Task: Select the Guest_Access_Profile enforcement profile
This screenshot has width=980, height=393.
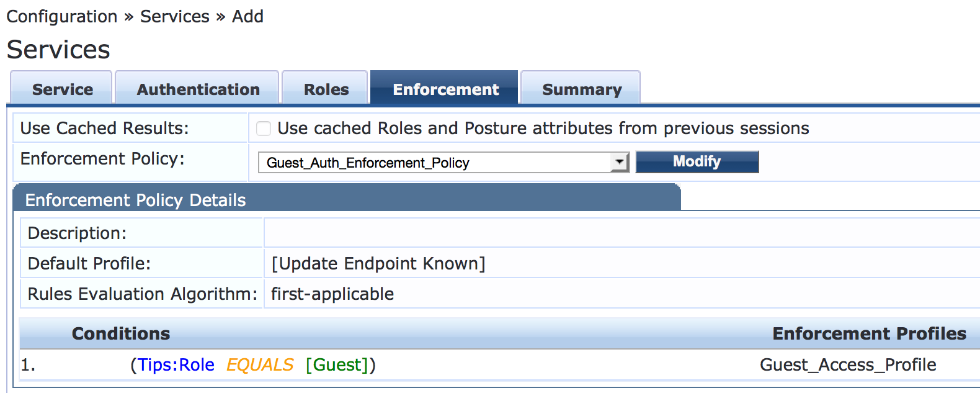Action: point(847,365)
